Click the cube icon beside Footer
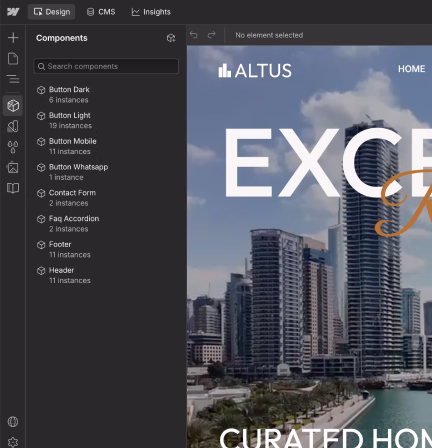The image size is (432, 448). (x=41, y=245)
